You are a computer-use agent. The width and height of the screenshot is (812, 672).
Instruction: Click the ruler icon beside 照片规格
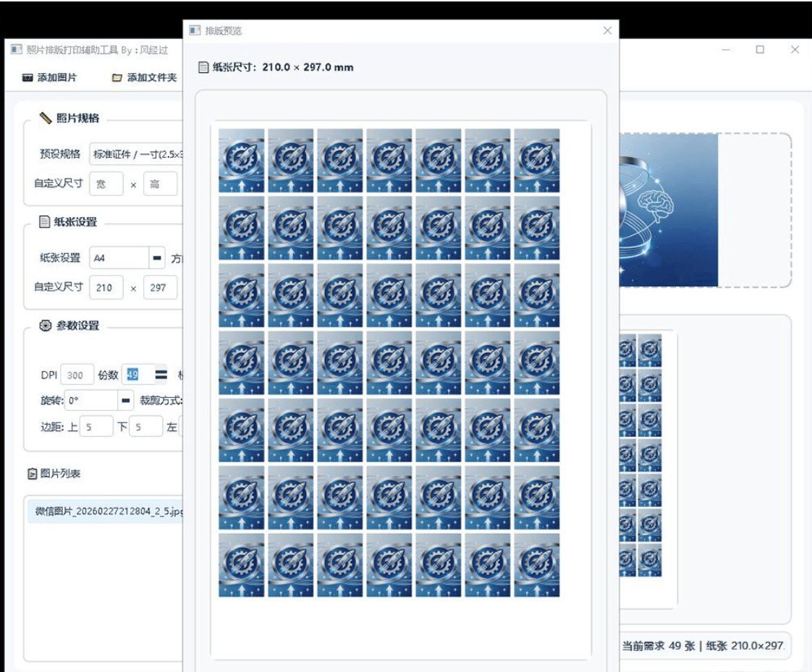point(46,118)
